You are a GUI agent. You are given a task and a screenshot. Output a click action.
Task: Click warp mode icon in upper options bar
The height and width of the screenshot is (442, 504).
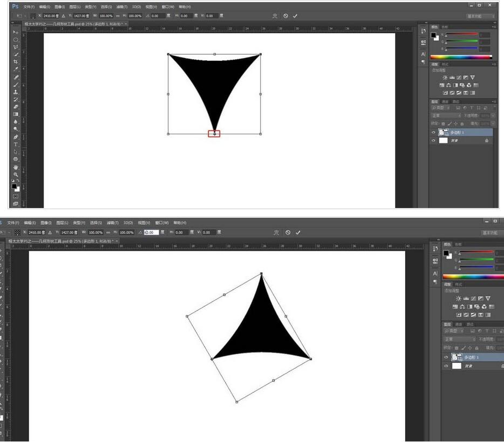pyautogui.click(x=275, y=16)
